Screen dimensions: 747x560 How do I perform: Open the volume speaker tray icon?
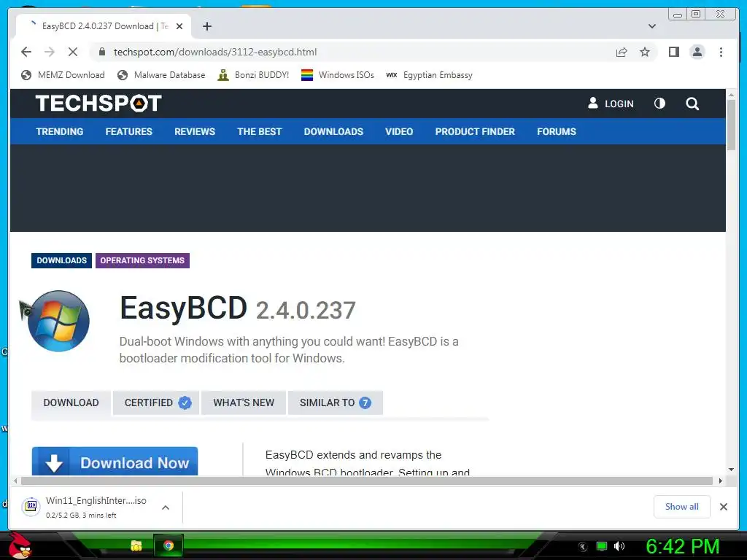[x=619, y=545]
